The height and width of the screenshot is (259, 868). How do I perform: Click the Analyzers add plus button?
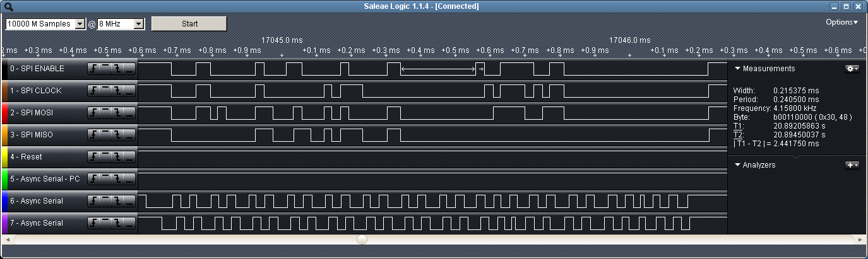coord(852,165)
